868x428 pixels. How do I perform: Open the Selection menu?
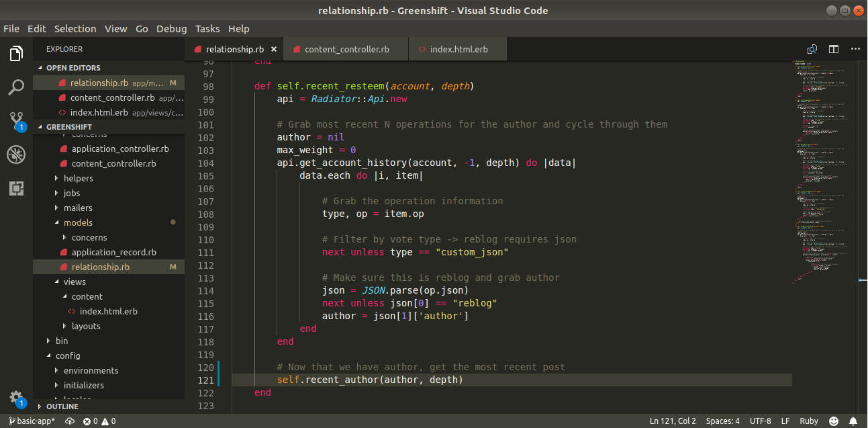75,29
